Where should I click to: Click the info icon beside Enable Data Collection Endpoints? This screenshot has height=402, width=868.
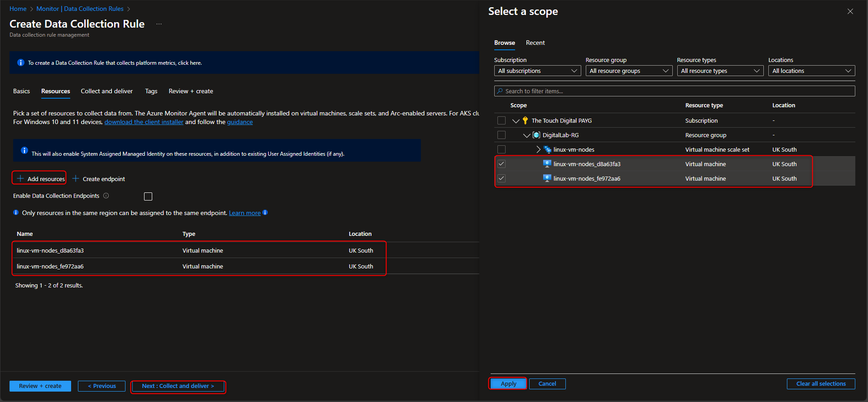(x=106, y=196)
